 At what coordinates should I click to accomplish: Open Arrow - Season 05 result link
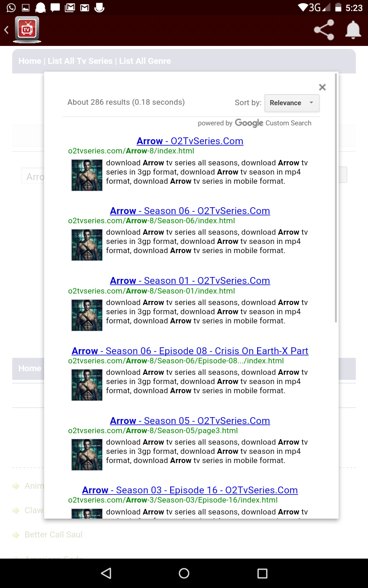(190, 421)
